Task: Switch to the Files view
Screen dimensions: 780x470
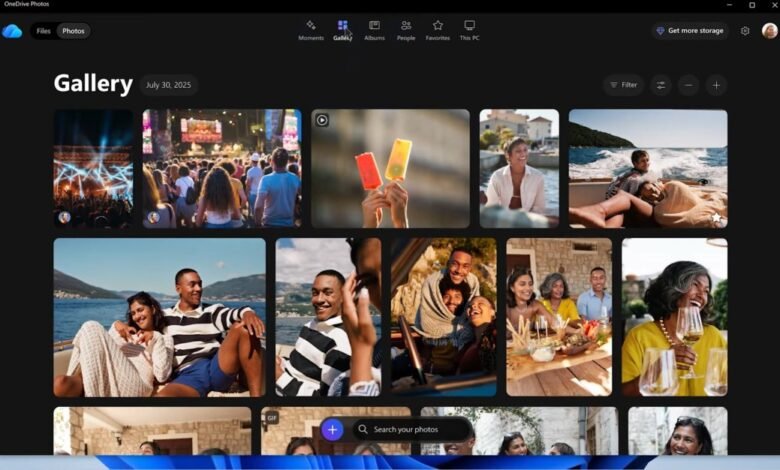Action: point(43,31)
